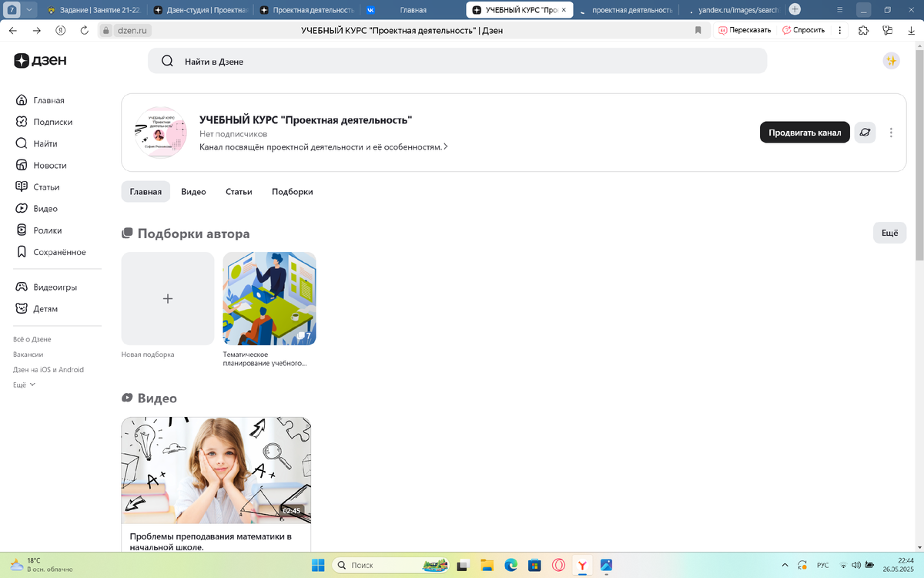
Task: Click the planet icon next to Продвигать канал
Action: tap(865, 133)
